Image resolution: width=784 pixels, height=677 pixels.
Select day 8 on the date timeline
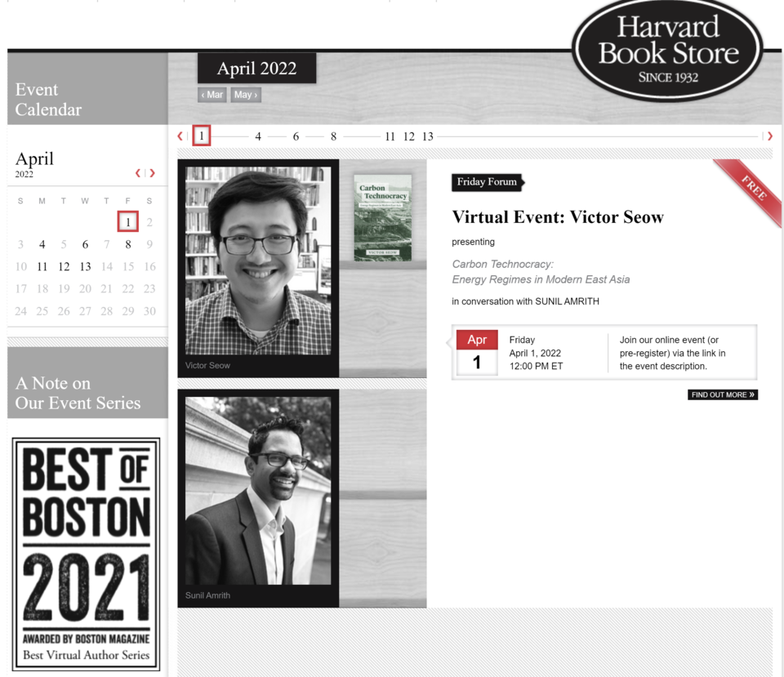click(333, 136)
